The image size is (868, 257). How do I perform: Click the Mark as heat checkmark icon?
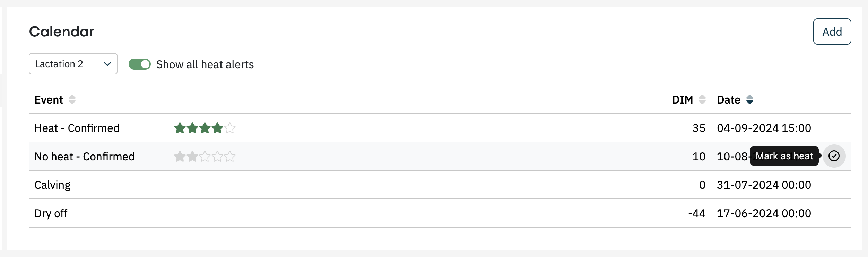[834, 156]
